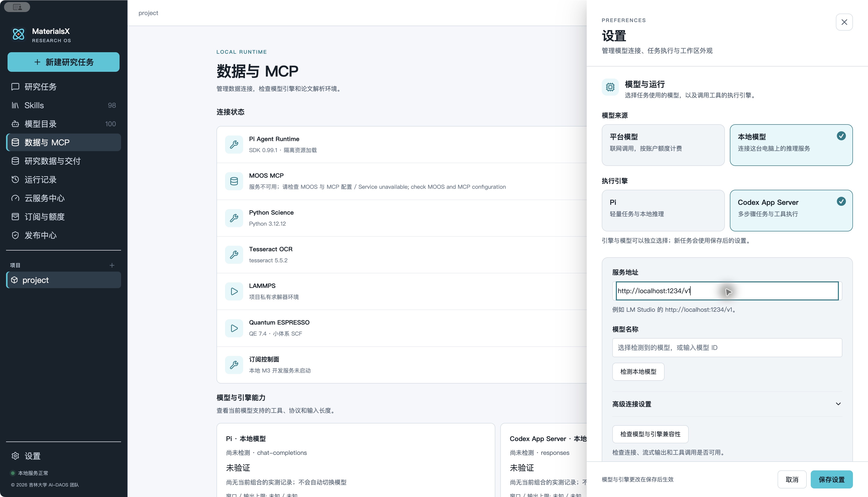The image size is (868, 497).
Task: Select project in the 项目 list
Action: (x=64, y=280)
